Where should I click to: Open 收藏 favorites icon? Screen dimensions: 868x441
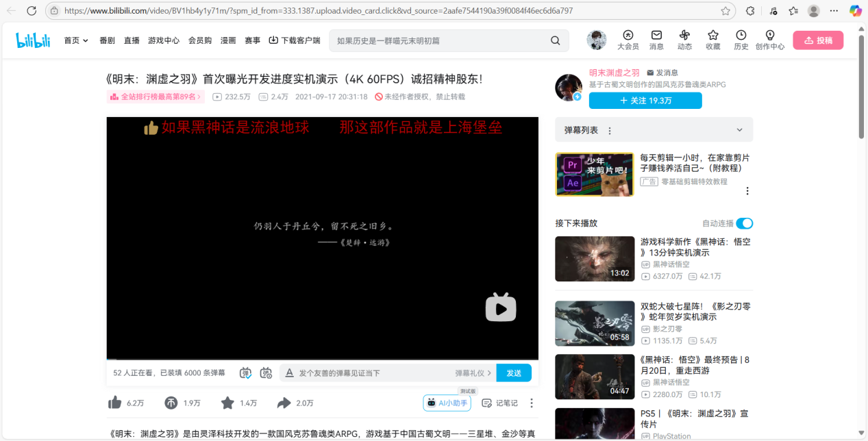click(x=712, y=40)
